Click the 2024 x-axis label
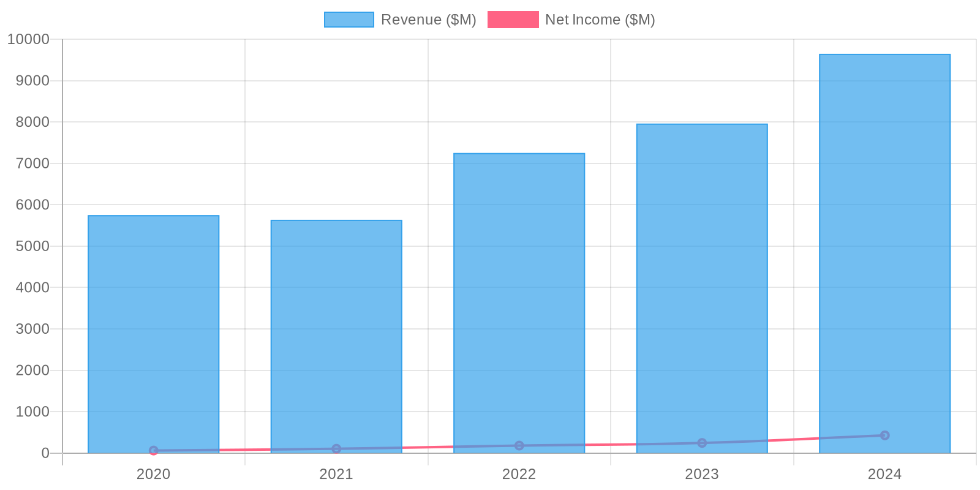Screen dimensions: 980x490 pos(884,474)
